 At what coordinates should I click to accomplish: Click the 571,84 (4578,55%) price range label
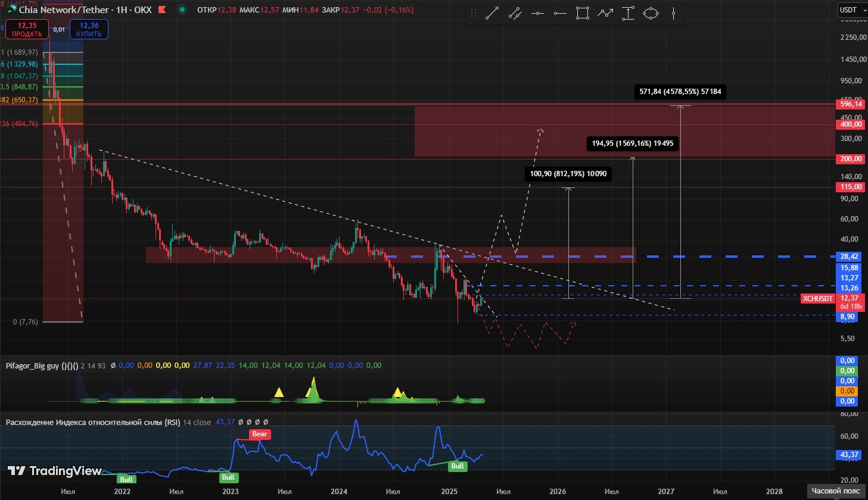[680, 92]
